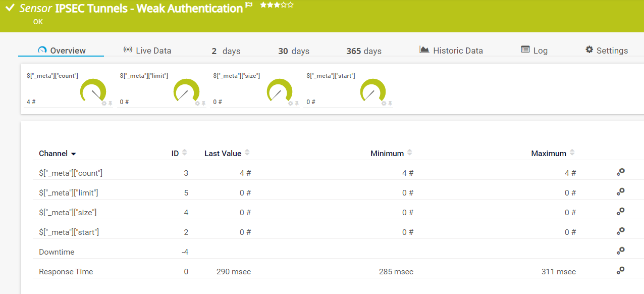
Task: Click the gear icon in the $["_meta"]["start"] table row
Action: 621,231
